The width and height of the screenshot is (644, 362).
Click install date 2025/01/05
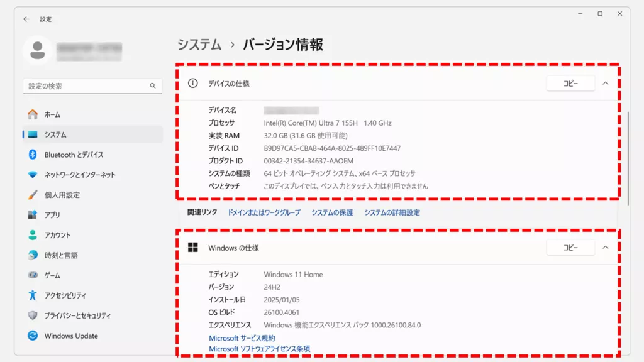(x=282, y=300)
